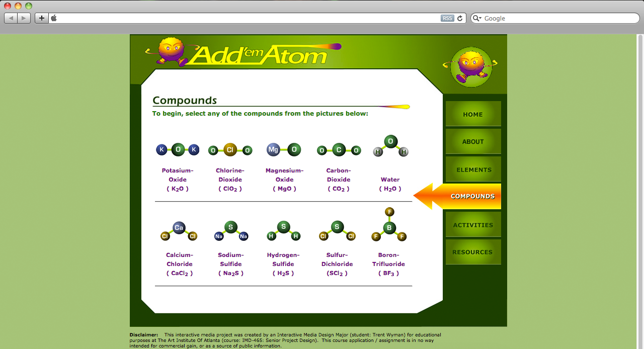
Task: Select the Sulfur Dichloride molecule icon
Action: 337,231
